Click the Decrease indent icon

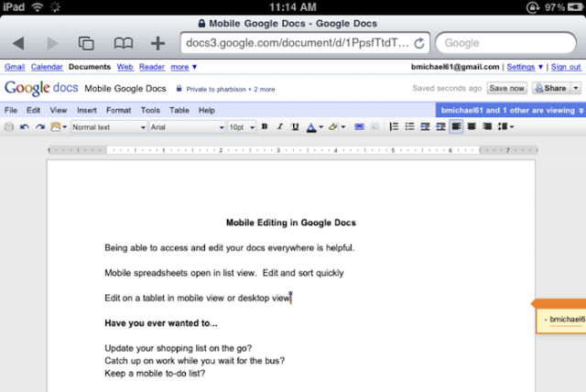425,127
